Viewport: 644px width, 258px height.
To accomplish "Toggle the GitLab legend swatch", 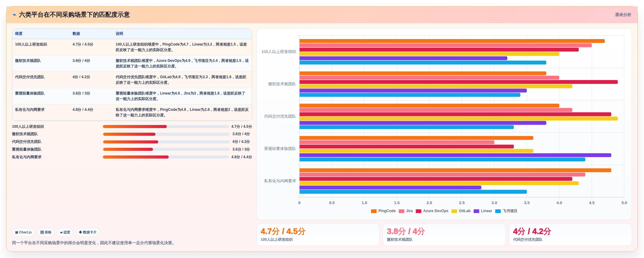I will (454, 211).
